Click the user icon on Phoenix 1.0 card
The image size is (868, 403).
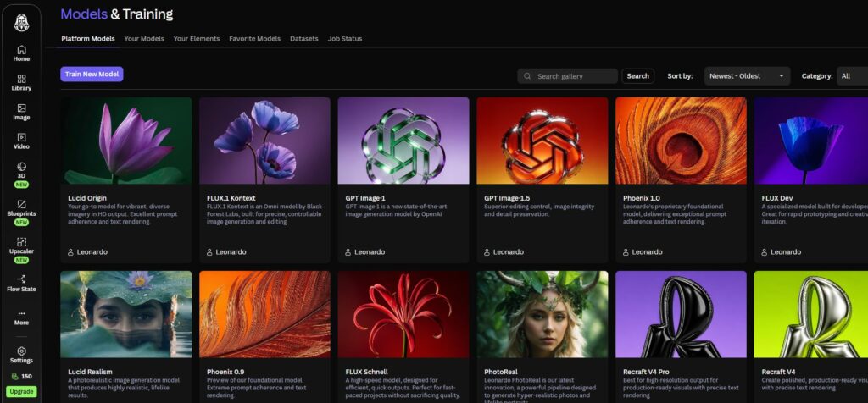coord(626,252)
